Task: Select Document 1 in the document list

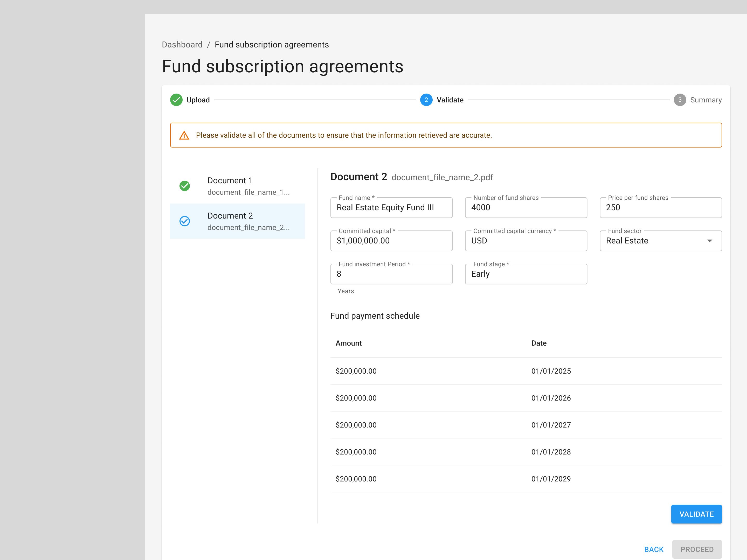Action: coord(237,186)
